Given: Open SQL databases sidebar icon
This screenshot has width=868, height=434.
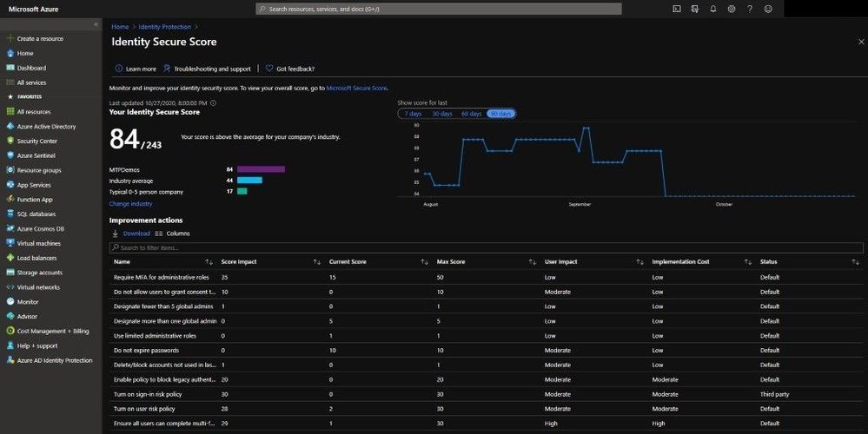Looking at the screenshot, I should tap(10, 214).
